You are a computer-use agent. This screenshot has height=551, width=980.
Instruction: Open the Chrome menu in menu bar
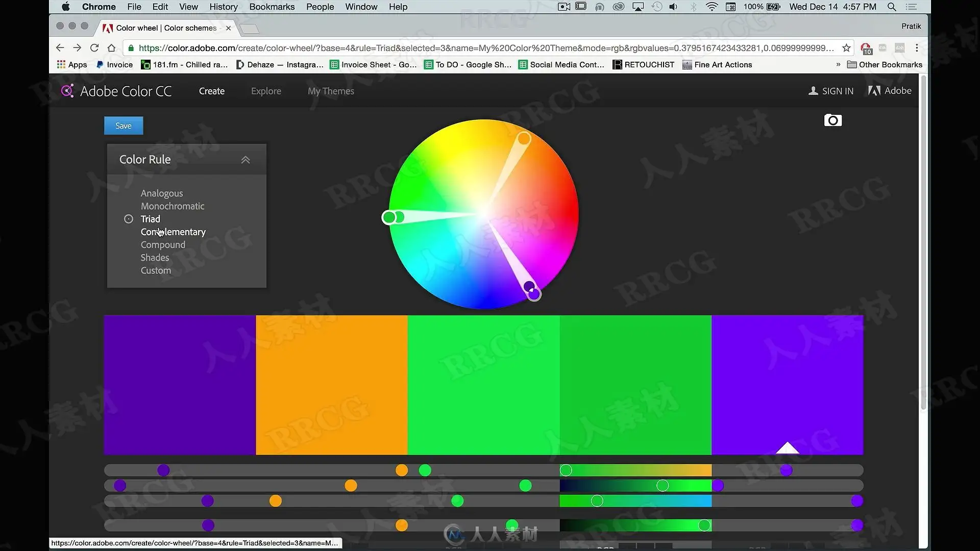pyautogui.click(x=99, y=7)
